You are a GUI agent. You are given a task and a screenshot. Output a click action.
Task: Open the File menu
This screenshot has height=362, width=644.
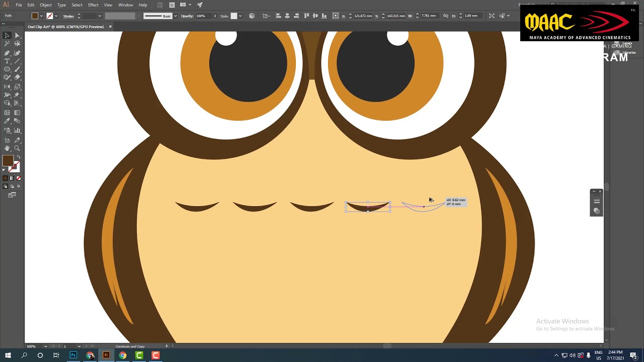(19, 5)
